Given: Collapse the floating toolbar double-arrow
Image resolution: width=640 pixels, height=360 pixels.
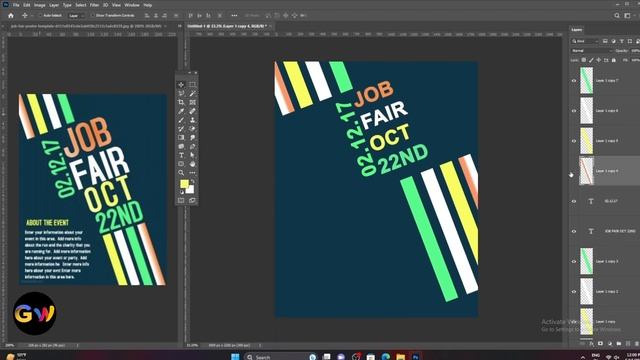Looking at the screenshot, I should (x=190, y=73).
